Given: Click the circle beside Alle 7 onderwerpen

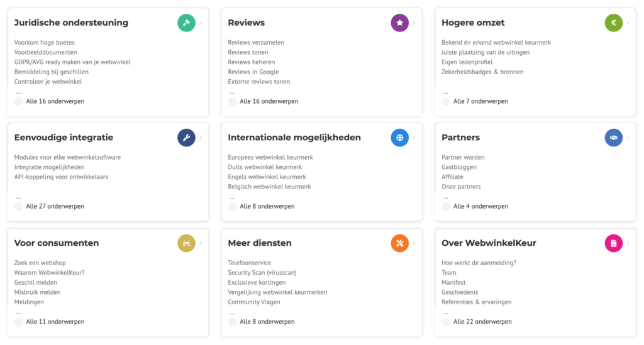Looking at the screenshot, I should click(446, 101).
